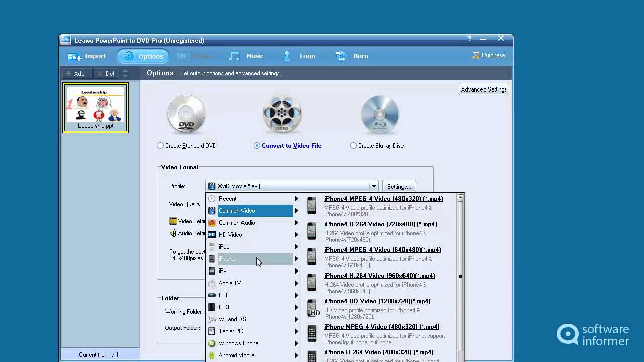Click the Add file button
Screen dimensions: 644x362
tap(75, 73)
